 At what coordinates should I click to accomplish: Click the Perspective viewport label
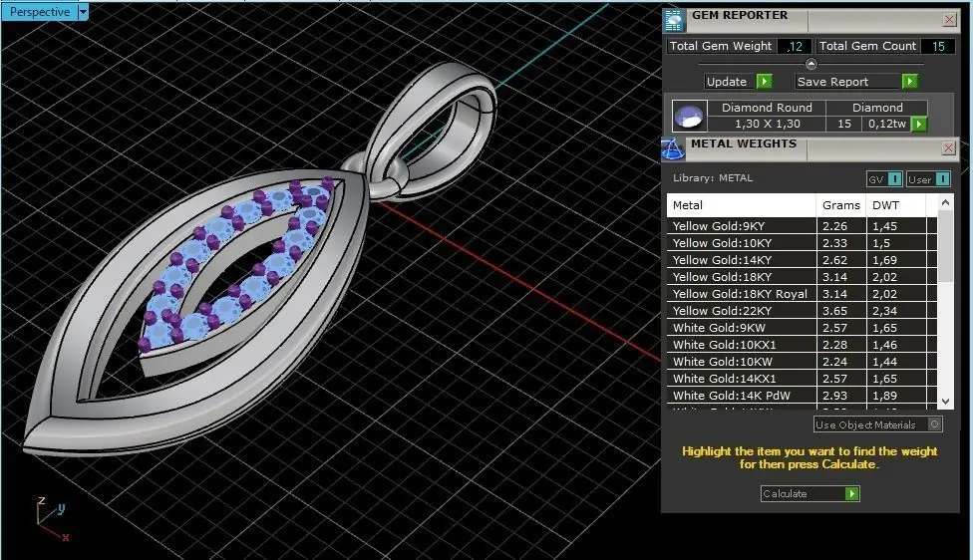click(39, 12)
